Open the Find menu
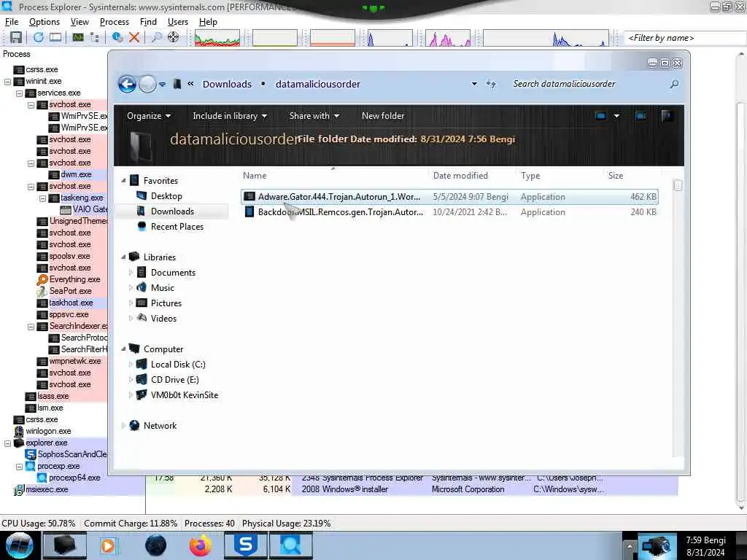The image size is (747, 560). tap(148, 22)
